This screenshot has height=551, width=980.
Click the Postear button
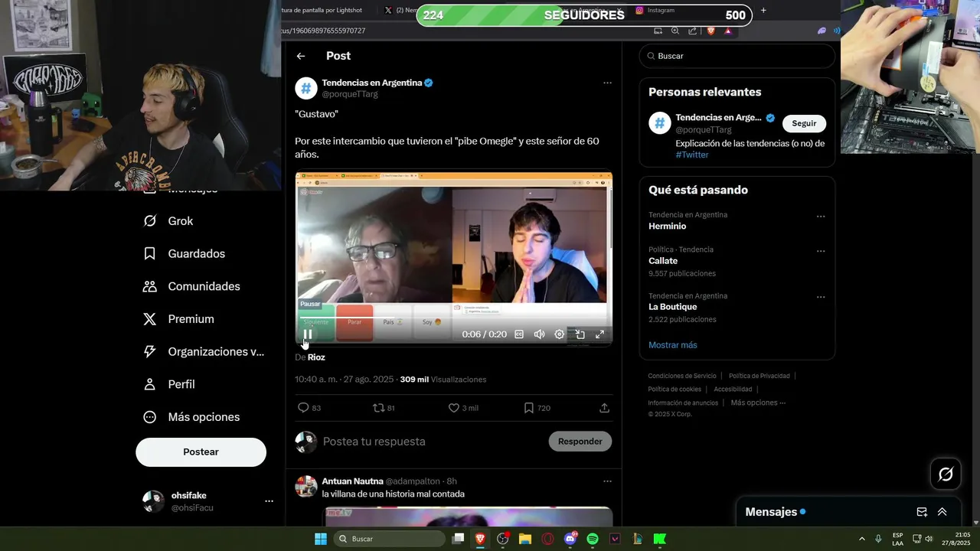click(201, 452)
